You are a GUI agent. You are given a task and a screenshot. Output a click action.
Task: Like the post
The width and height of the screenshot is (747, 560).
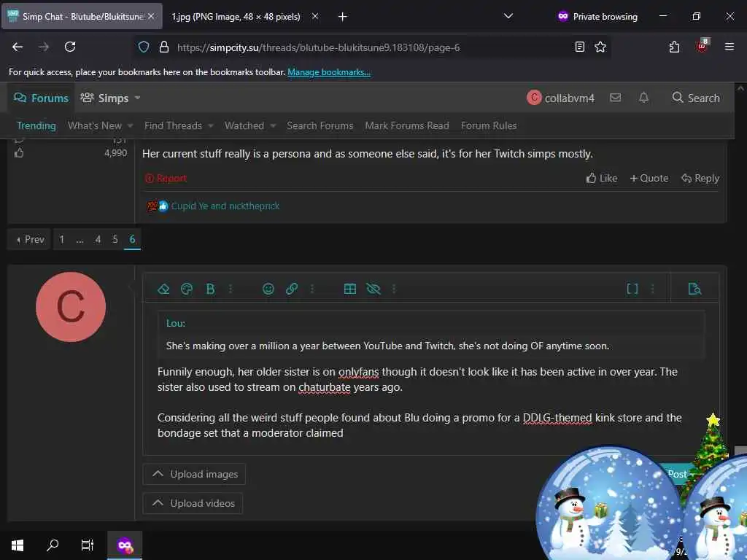point(602,178)
